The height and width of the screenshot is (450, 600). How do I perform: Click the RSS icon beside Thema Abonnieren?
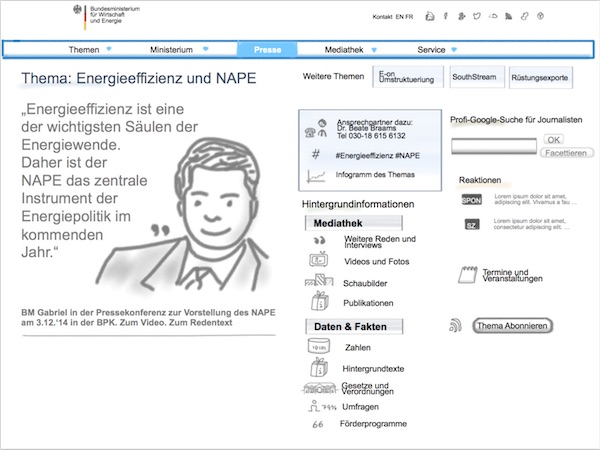[x=455, y=325]
